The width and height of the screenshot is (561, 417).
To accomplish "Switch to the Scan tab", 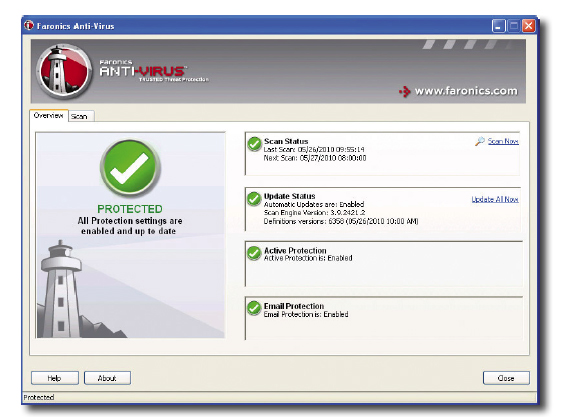I will [81, 116].
